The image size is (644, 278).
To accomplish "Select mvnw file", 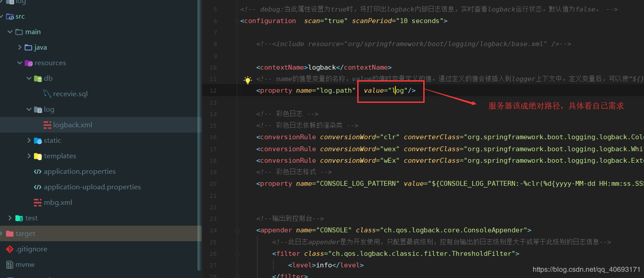I will (25, 265).
